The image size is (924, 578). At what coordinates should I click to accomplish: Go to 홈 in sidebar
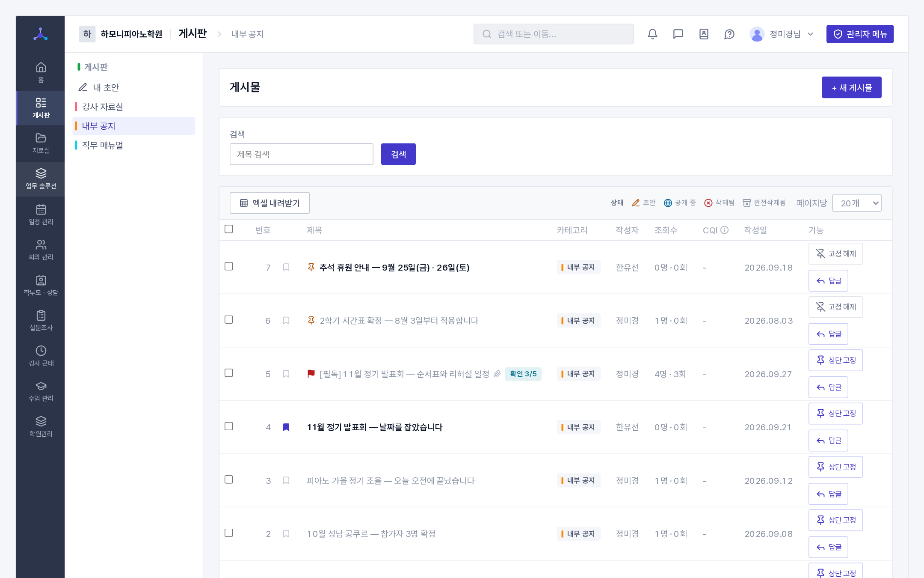pyautogui.click(x=41, y=72)
